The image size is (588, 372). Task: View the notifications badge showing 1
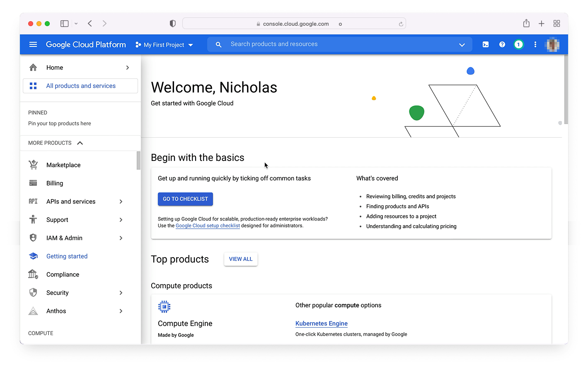click(x=518, y=44)
